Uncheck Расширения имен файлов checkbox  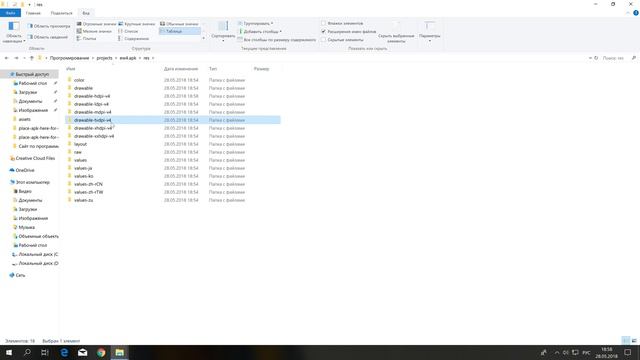click(323, 31)
